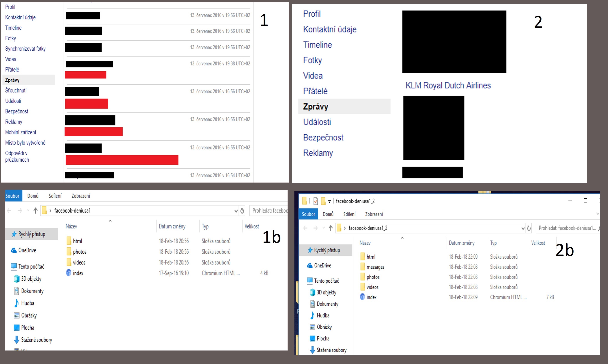
Task: Click the up arrow in facebook-deniusa1 window
Action: pos(36,210)
